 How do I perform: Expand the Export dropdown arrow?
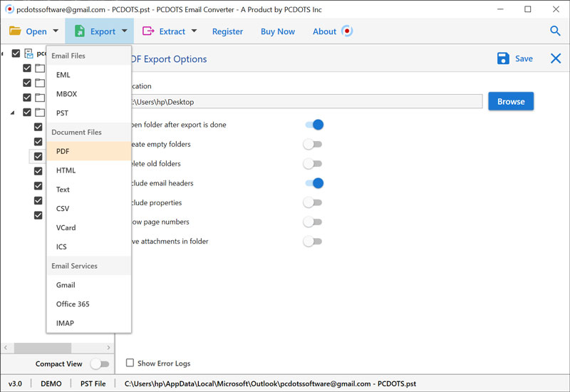coord(125,31)
